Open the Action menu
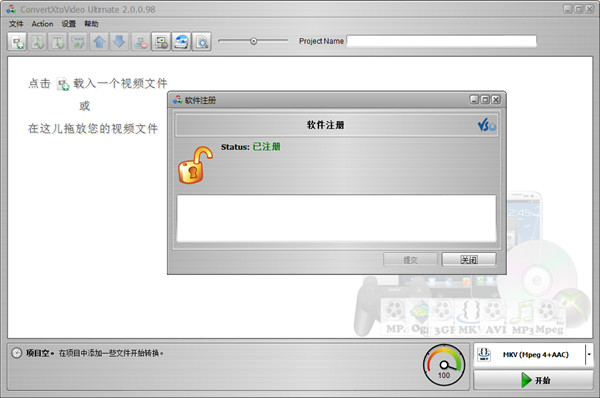600x398 pixels. point(42,24)
